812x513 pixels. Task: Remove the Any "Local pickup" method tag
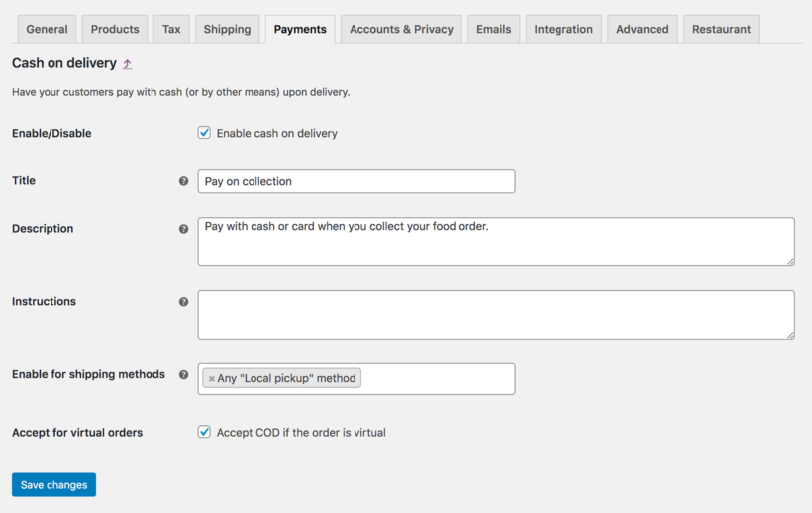pos(211,379)
